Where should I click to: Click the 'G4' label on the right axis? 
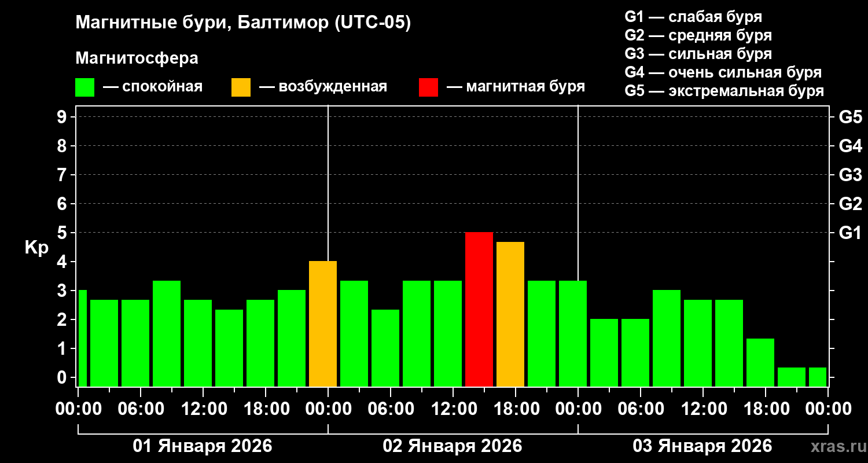pyautogui.click(x=850, y=146)
